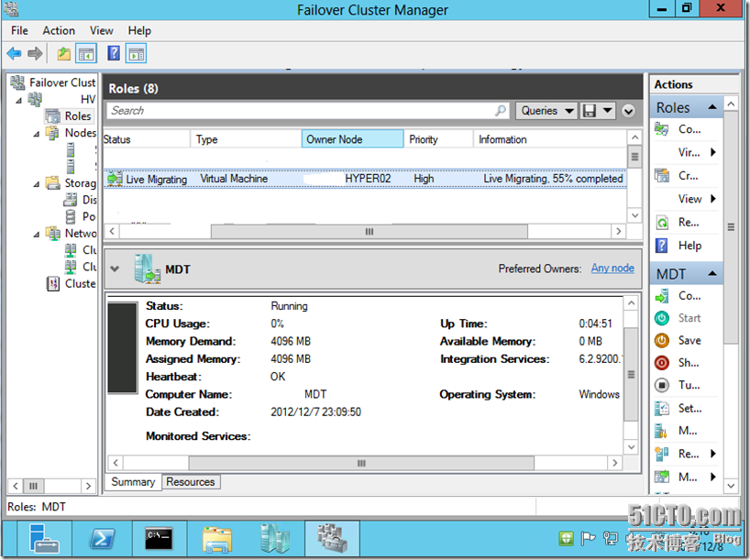Click the search magnifier icon in Roles search
This screenshot has height=560, width=750.
tap(501, 111)
